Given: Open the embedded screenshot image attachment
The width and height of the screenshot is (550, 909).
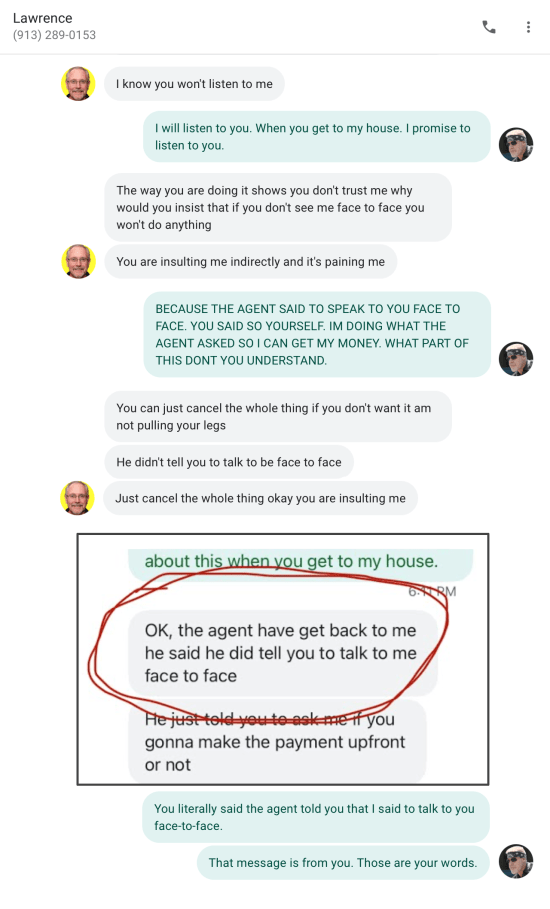Looking at the screenshot, I should coord(283,659).
